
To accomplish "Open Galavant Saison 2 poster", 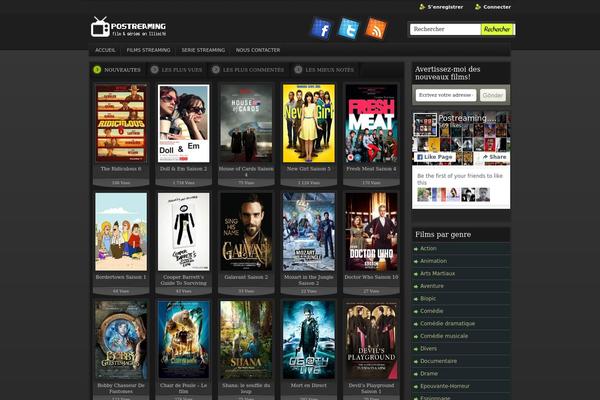I will pyautogui.click(x=246, y=232).
